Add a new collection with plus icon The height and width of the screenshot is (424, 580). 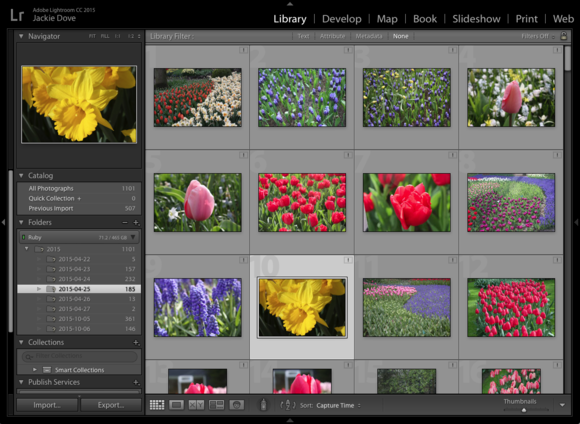pyautogui.click(x=136, y=342)
